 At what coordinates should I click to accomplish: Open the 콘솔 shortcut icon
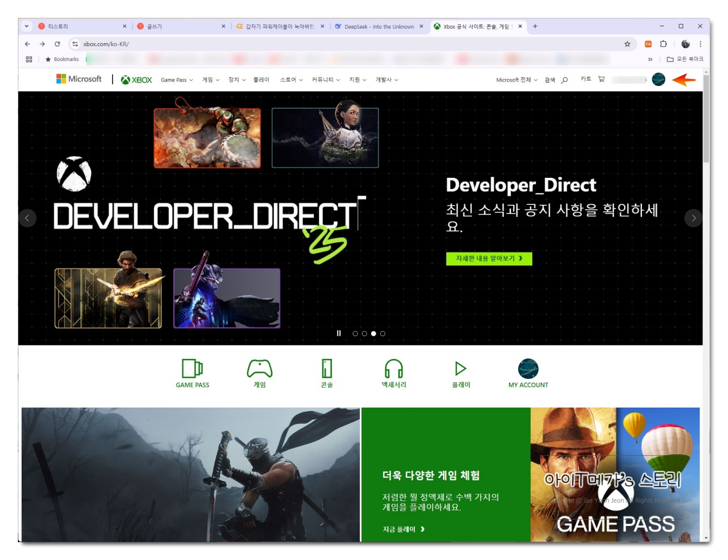[x=327, y=369]
